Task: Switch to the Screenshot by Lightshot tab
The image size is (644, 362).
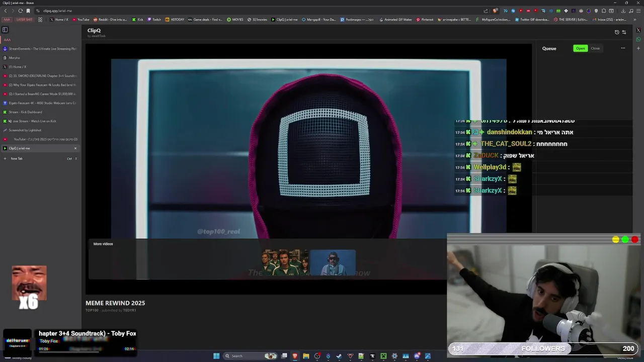Action: pos(41,130)
